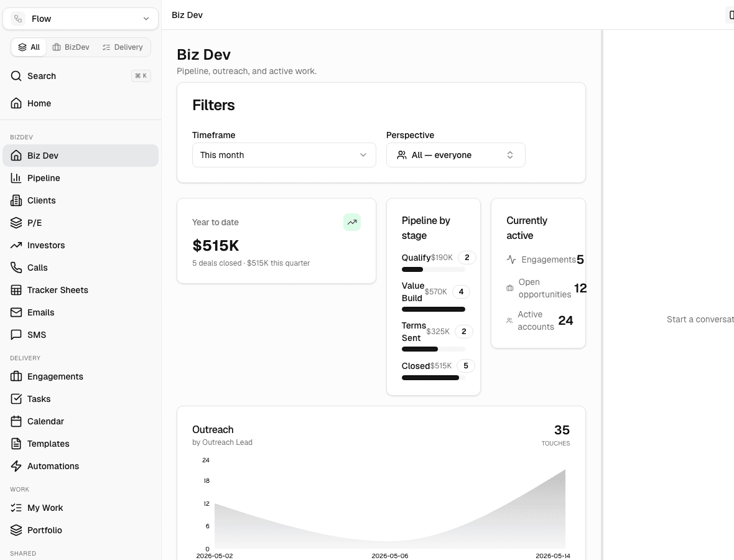
Task: Click the Search magnifier icon
Action: [16, 76]
